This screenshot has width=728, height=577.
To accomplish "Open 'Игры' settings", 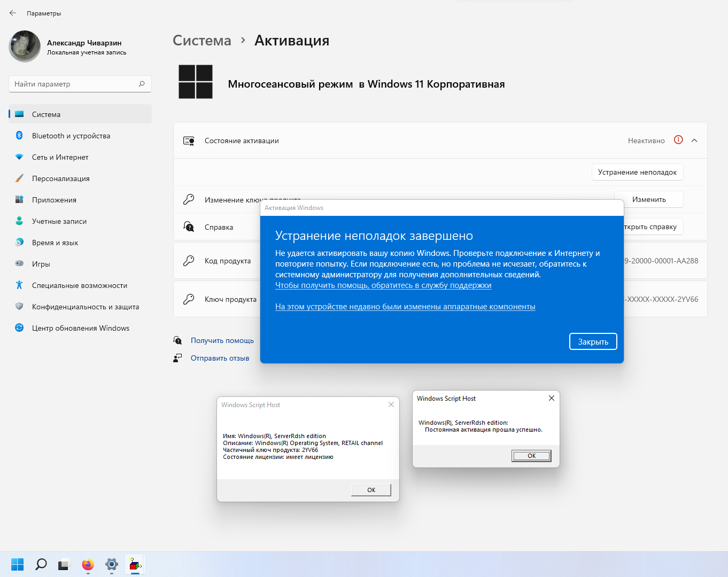I will (x=80, y=264).
